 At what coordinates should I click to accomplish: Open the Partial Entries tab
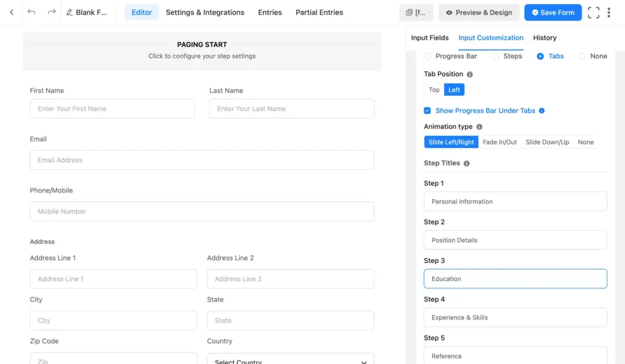point(319,12)
